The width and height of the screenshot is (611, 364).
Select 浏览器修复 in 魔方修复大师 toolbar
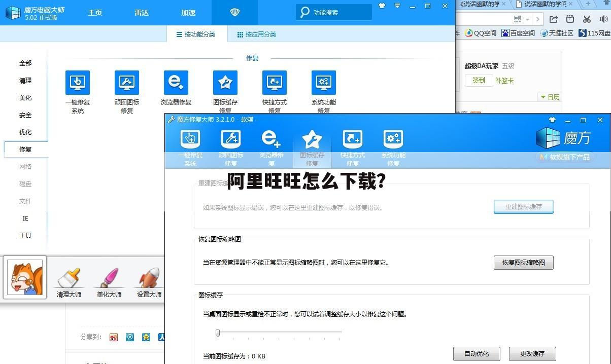point(271,148)
